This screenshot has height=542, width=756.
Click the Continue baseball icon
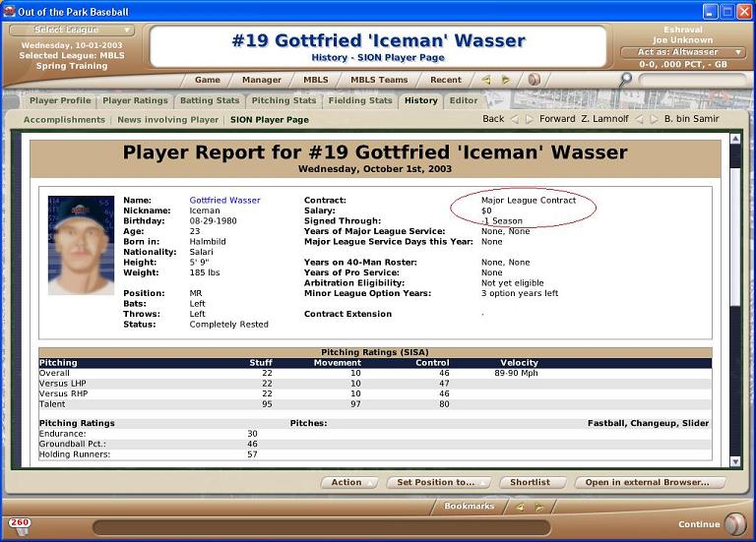point(734,523)
